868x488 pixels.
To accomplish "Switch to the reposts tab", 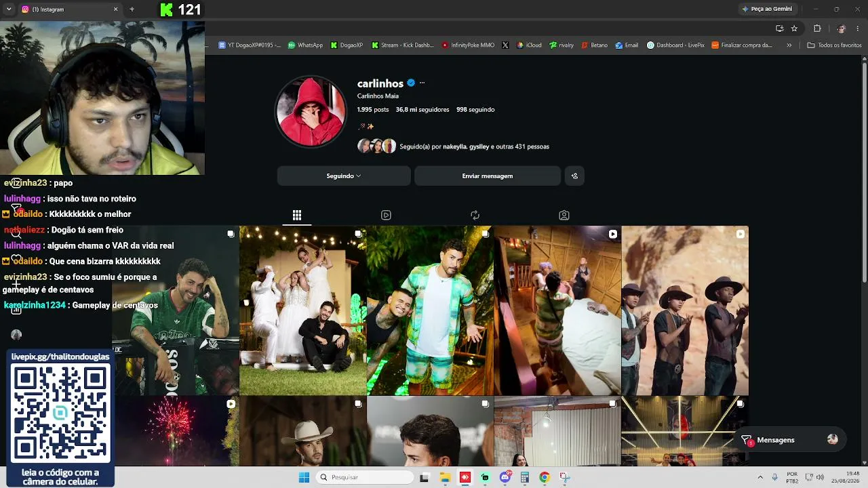I will (475, 215).
